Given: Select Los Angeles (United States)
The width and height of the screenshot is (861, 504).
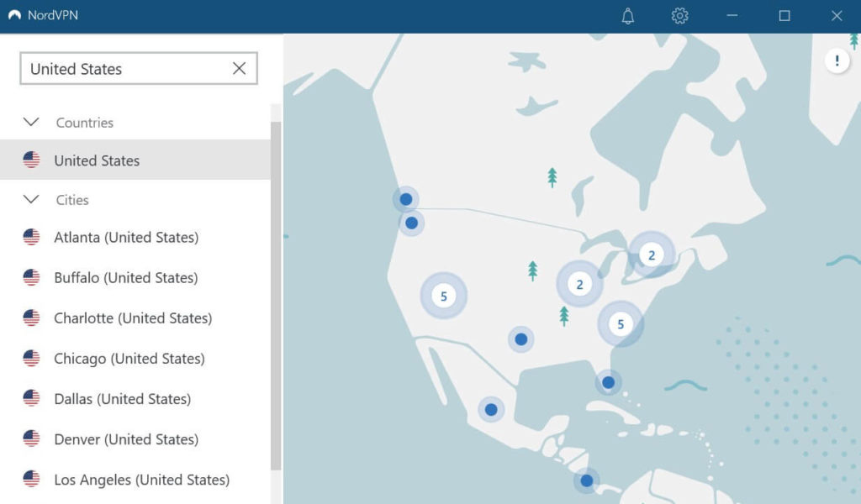Looking at the screenshot, I should click(x=135, y=480).
